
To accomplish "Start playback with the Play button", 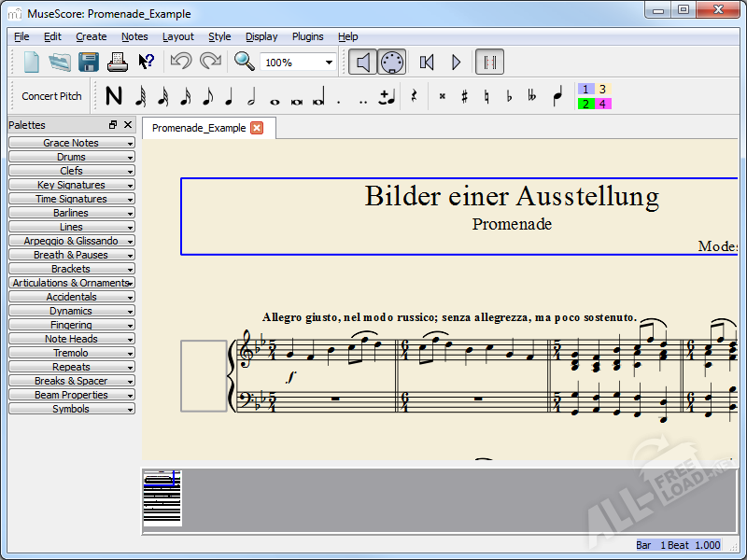I will point(457,63).
